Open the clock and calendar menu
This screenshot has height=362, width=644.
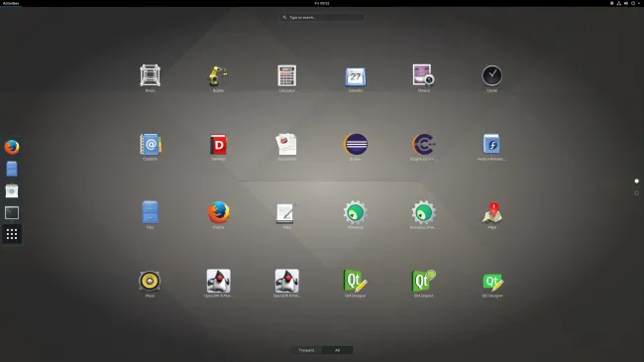coord(322,3)
